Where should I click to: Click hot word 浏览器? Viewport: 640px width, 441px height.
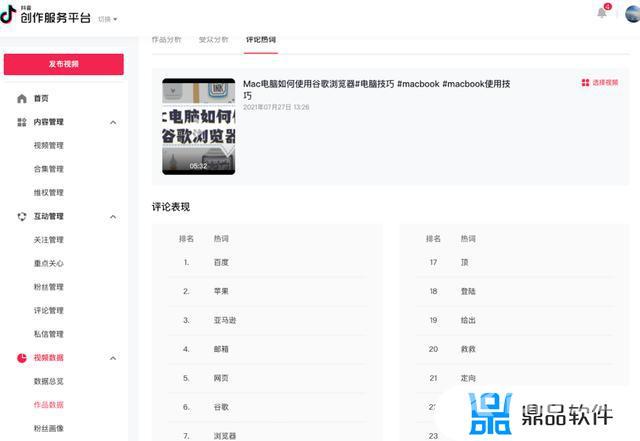point(225,436)
